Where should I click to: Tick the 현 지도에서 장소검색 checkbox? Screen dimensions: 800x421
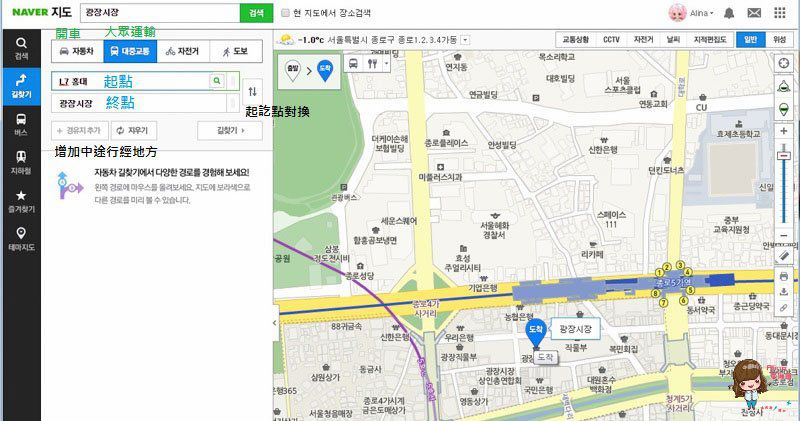click(x=285, y=13)
